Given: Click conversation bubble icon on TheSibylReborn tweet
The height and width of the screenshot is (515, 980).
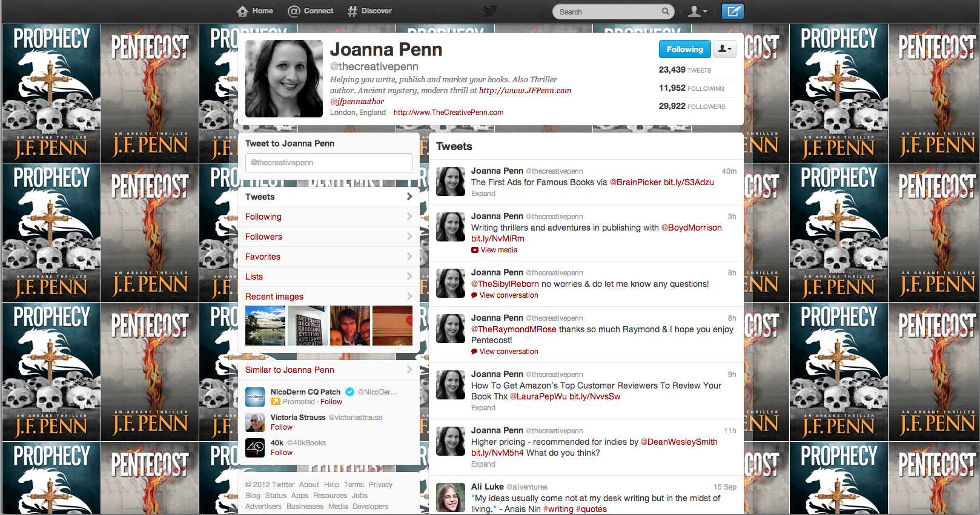Looking at the screenshot, I should pyautogui.click(x=474, y=295).
